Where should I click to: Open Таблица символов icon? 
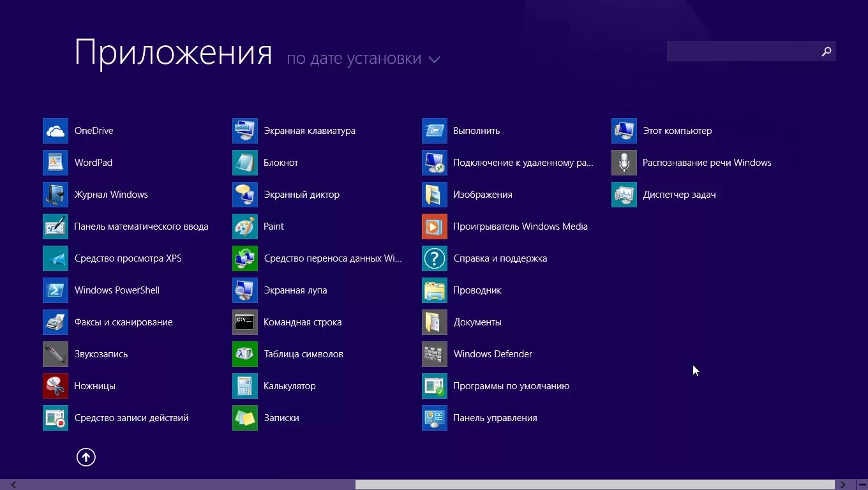click(245, 354)
